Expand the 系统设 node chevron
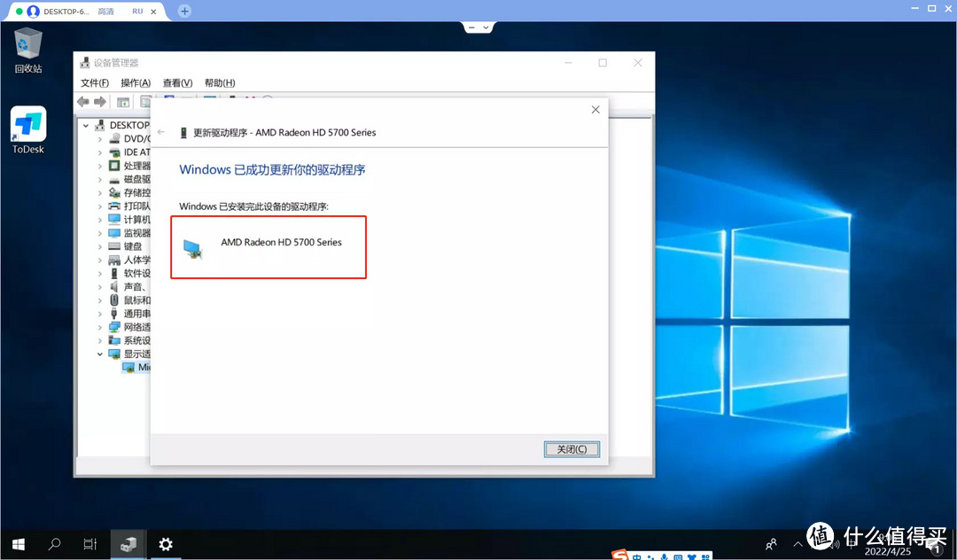 click(100, 340)
